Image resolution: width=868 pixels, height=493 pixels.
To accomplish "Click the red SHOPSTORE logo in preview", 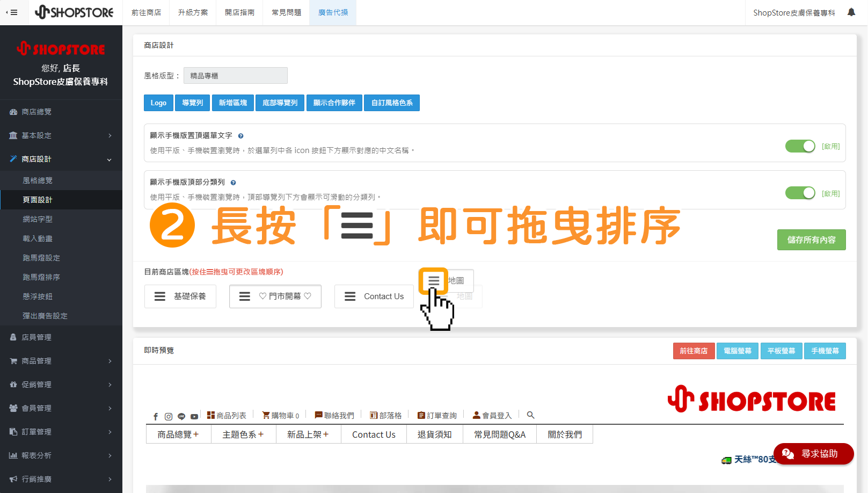I will tap(752, 400).
